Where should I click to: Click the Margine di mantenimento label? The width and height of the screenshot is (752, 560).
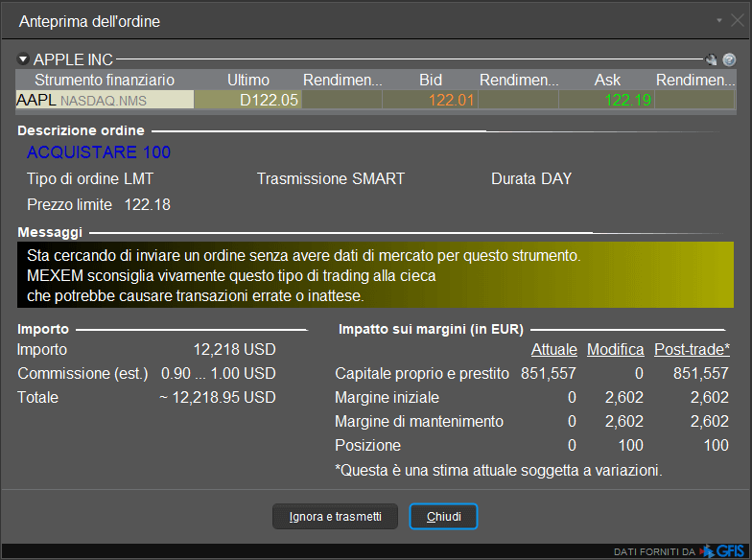[x=419, y=422]
